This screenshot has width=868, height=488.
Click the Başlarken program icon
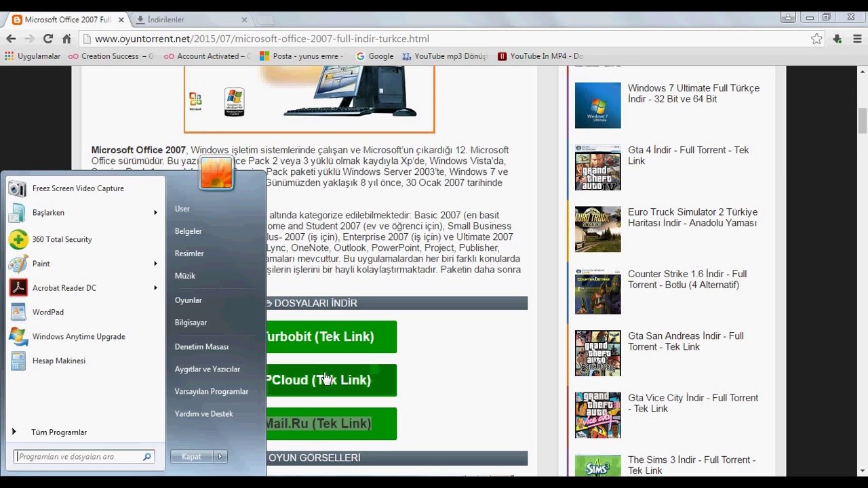(18, 213)
